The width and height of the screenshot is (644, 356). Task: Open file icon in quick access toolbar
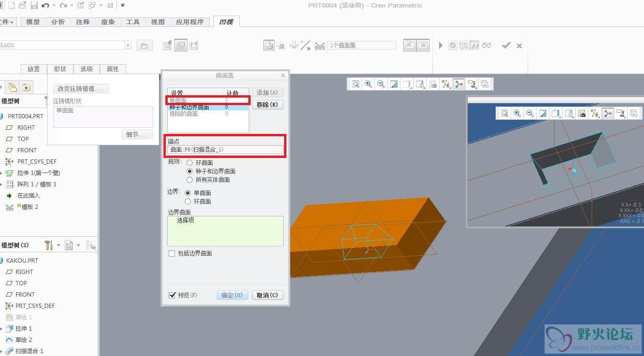coord(22,6)
